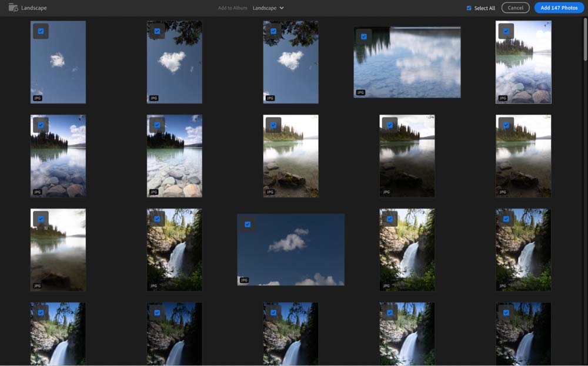Uncheck the first waterfall photo in the bottom row
Screen dimensions: 588x366
(41, 313)
